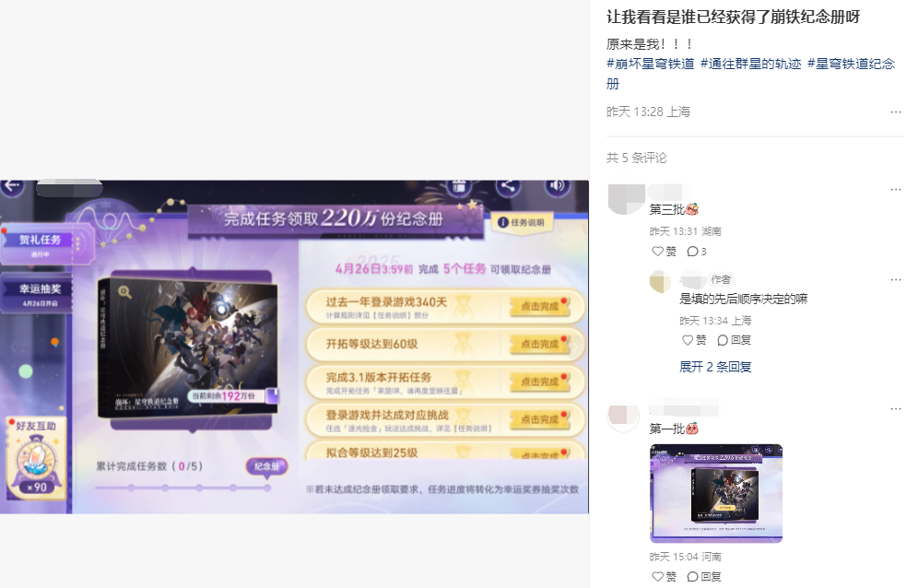Click 点击完成 for 开拓等级达到60级
Image resolution: width=918 pixels, height=588 pixels.
tap(540, 345)
